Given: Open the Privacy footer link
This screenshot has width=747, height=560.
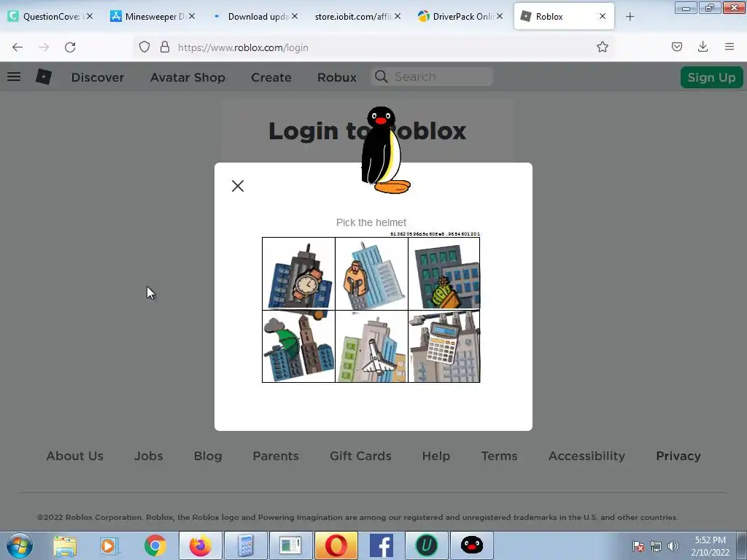Looking at the screenshot, I should click(x=678, y=456).
